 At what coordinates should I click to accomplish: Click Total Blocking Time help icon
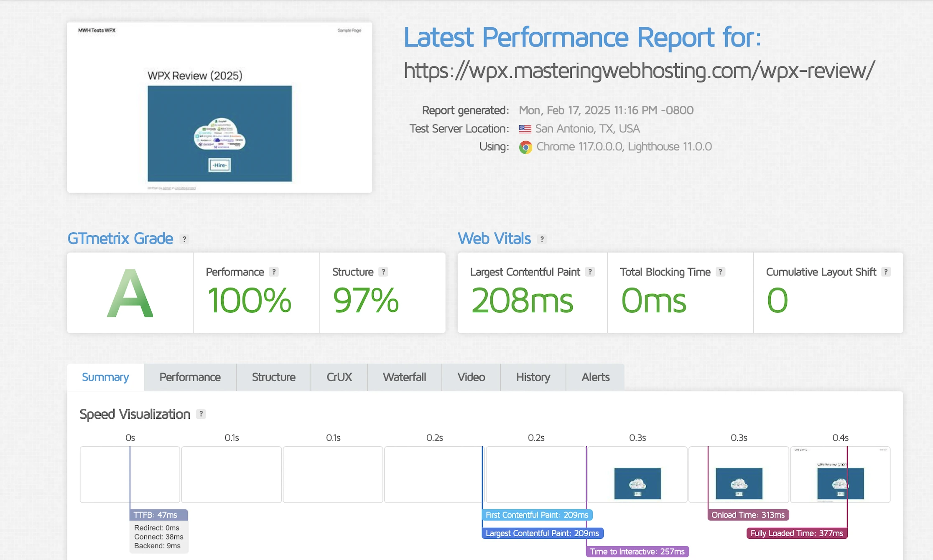720,272
